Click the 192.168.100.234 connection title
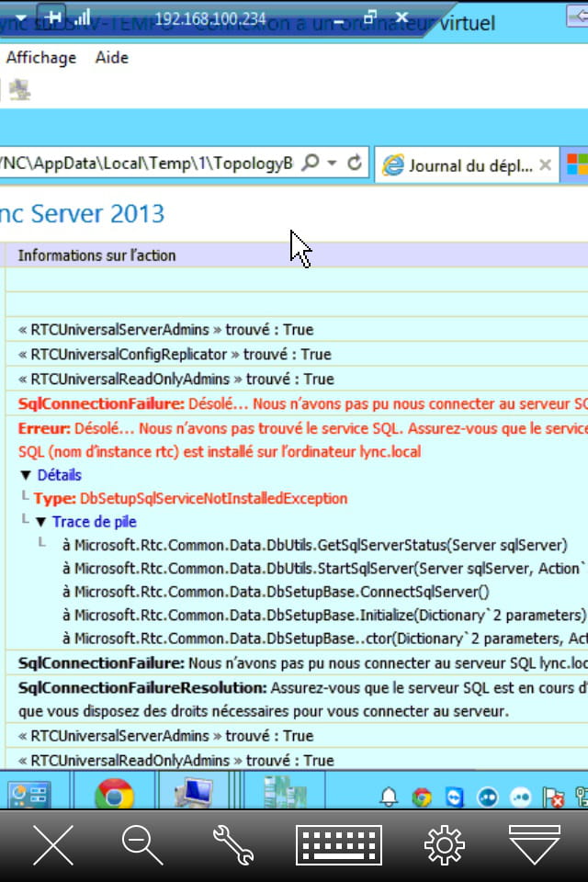Screen dimensions: 588x882 coord(210,19)
